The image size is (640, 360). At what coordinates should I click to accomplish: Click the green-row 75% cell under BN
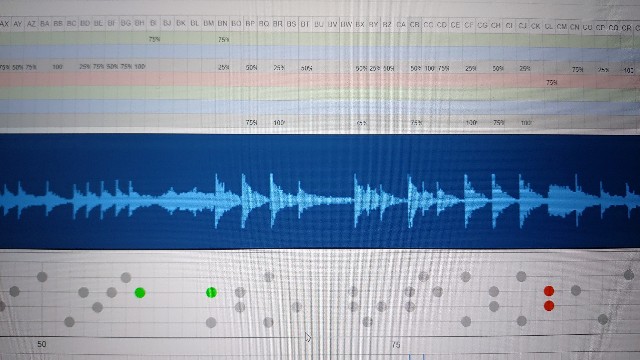click(x=223, y=40)
